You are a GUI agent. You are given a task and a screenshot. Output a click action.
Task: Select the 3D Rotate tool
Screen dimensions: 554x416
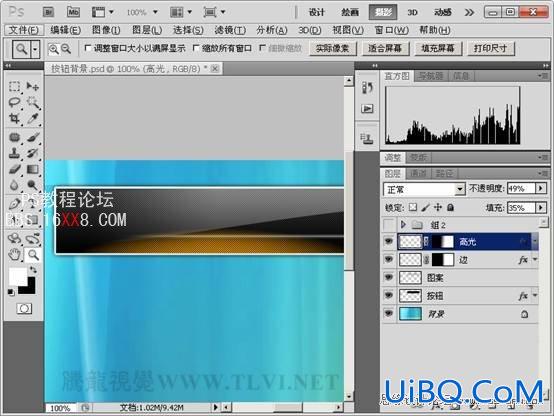[x=14, y=239]
